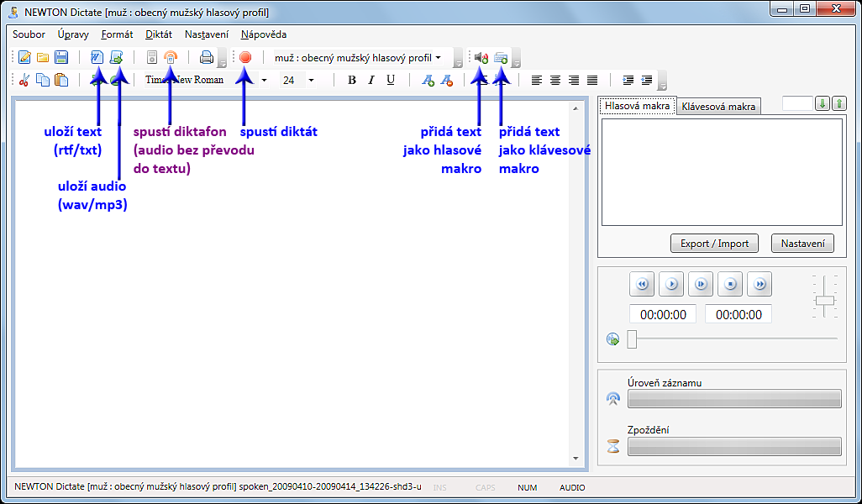Save audio as wav/mp3 via toolbar icon
Viewport: 862px width, 504px height.
pos(115,57)
